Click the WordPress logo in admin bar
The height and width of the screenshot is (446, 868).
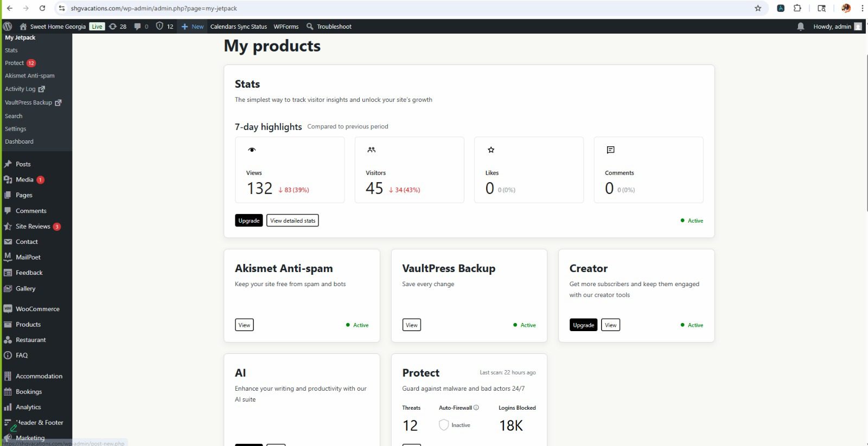[8, 26]
